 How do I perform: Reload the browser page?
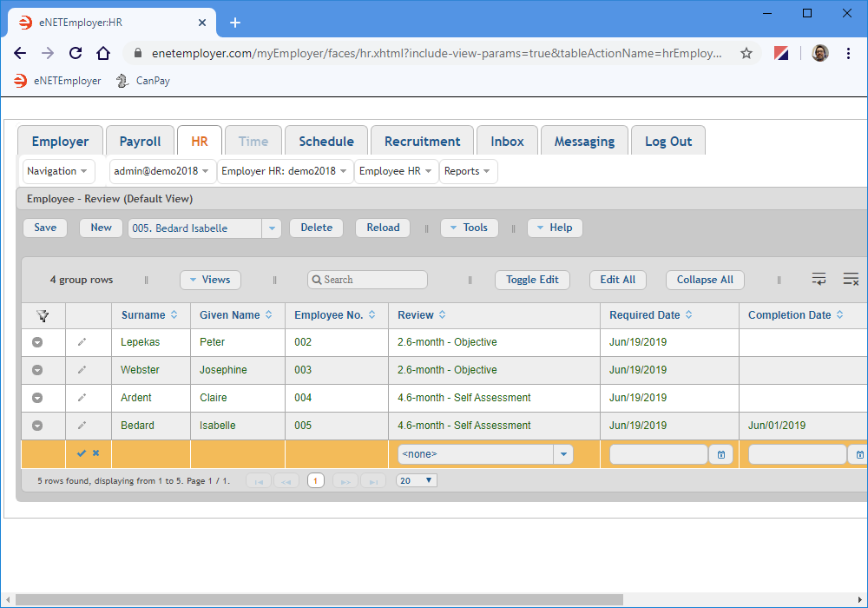point(76,53)
